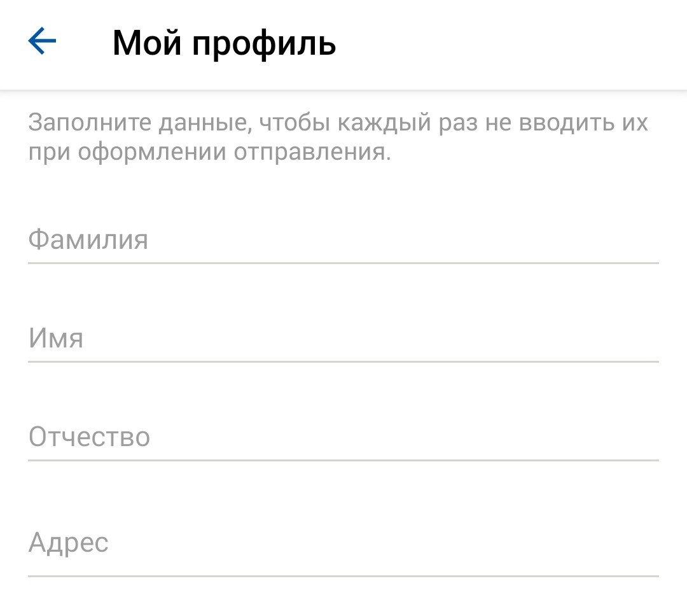The height and width of the screenshot is (616, 687).
Task: Tap the underline under Отчество
Action: pyautogui.click(x=343, y=459)
